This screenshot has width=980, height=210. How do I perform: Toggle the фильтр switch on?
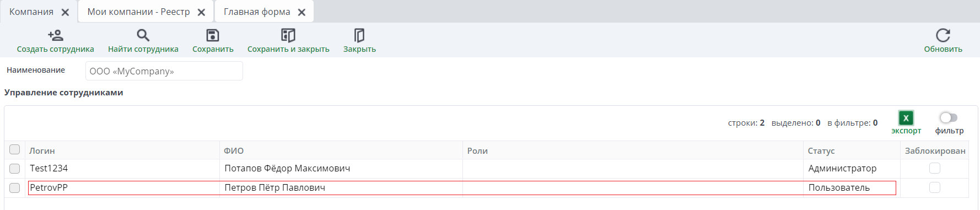[x=949, y=117]
